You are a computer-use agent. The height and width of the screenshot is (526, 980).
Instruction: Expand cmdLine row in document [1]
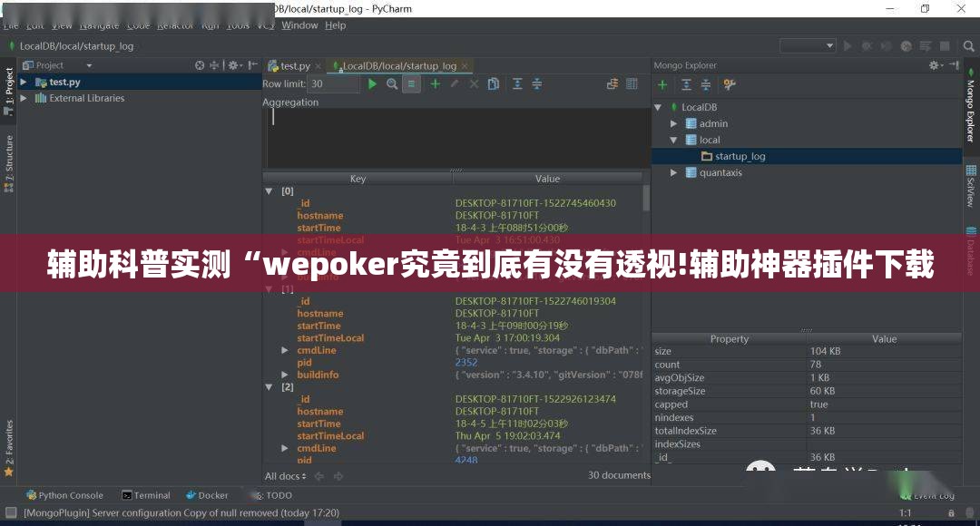click(x=285, y=350)
